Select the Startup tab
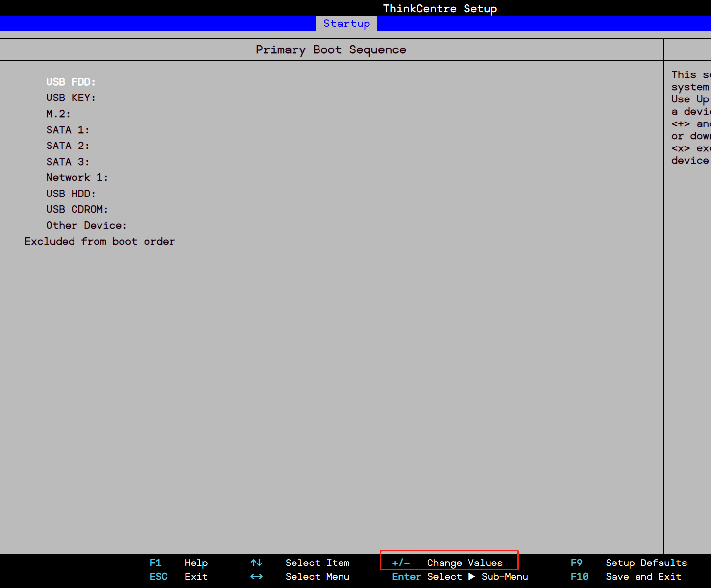 [x=346, y=24]
